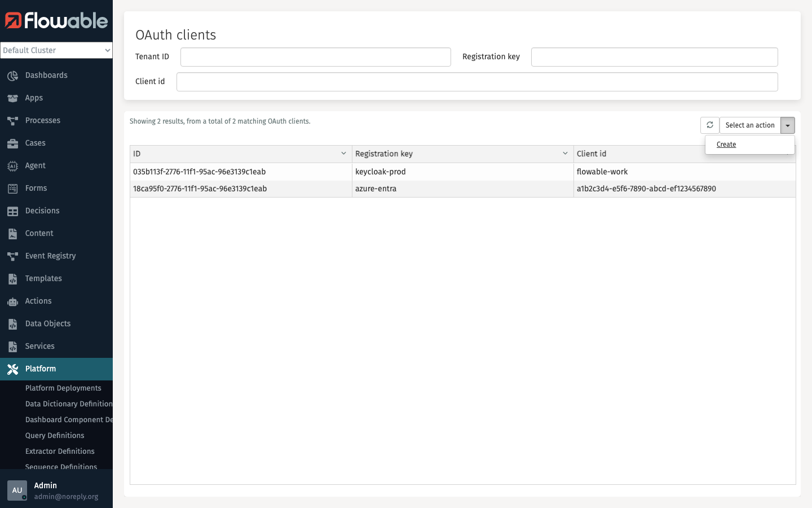
Task: Open the Processes section
Action: tap(43, 120)
